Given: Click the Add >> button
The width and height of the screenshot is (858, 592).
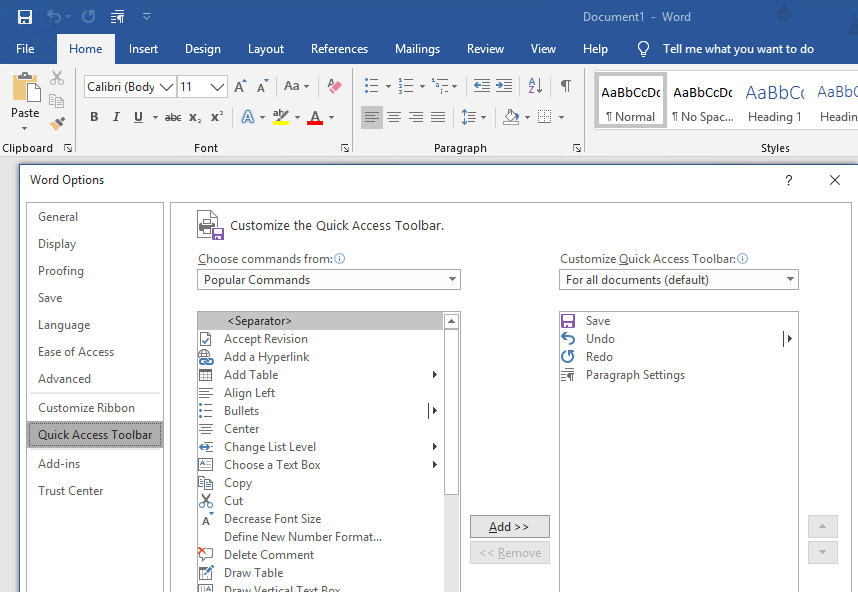Looking at the screenshot, I should pos(509,526).
